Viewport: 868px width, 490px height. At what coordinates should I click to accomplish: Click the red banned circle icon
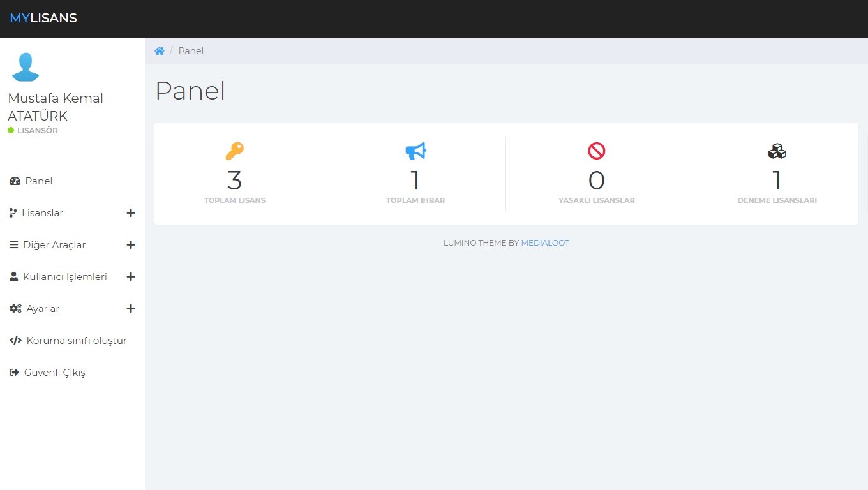click(x=596, y=151)
